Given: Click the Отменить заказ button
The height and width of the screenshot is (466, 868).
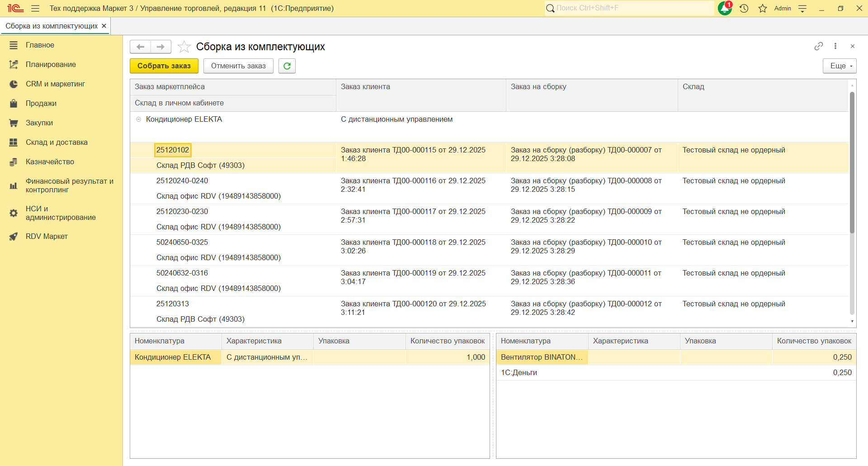Looking at the screenshot, I should coord(238,66).
